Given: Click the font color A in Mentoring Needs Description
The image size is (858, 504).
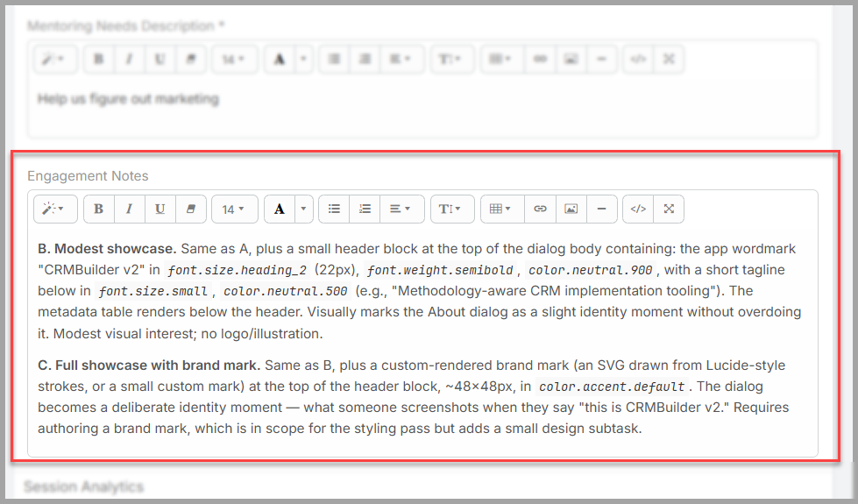Looking at the screenshot, I should [x=280, y=59].
